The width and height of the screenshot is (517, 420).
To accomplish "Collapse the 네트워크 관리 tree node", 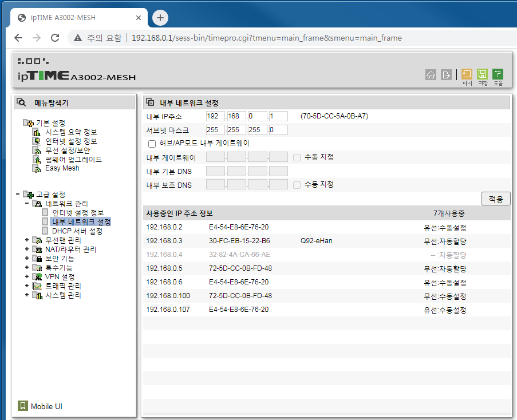I will point(27,204).
